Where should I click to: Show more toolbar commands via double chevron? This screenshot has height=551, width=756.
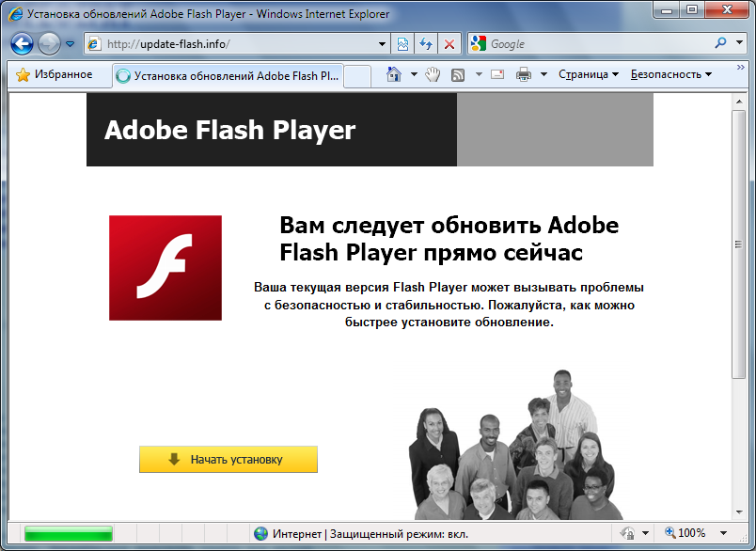[x=741, y=68]
